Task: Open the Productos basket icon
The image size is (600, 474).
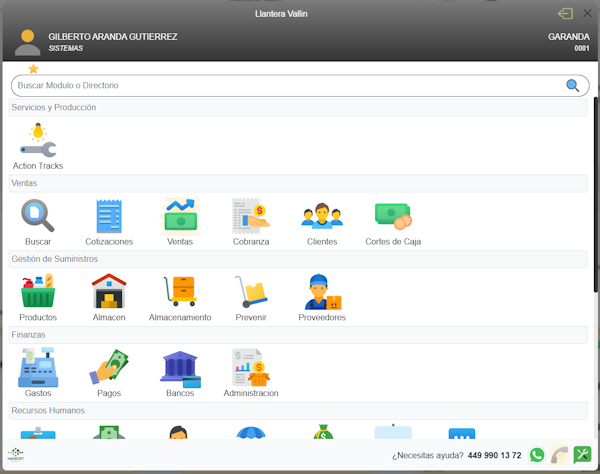Action: click(38, 293)
